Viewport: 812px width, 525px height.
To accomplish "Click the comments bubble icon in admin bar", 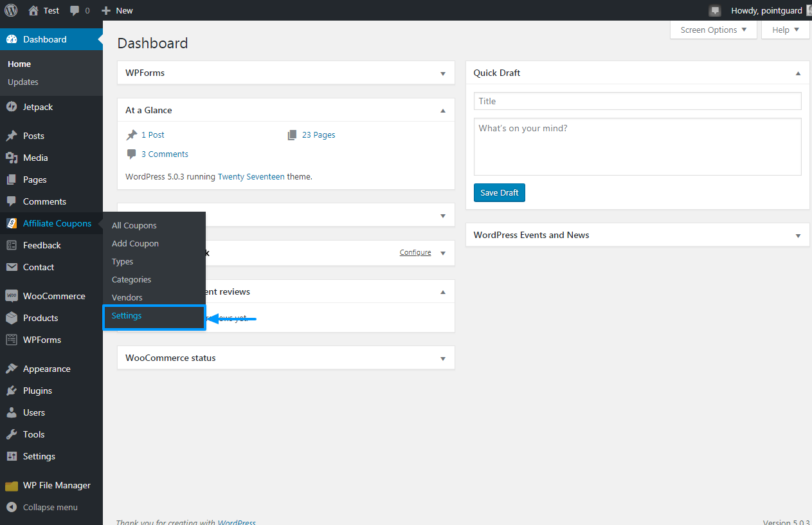I will (75, 11).
